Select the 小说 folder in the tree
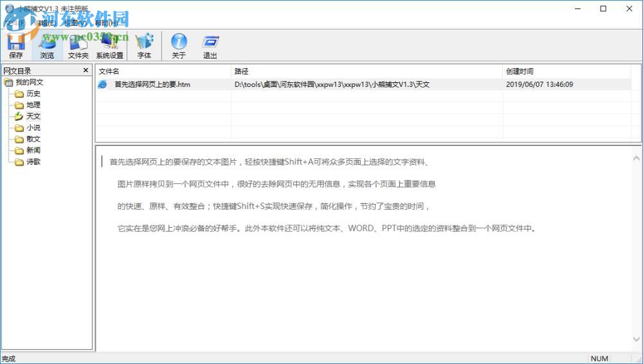This screenshot has width=643, height=364. point(33,127)
